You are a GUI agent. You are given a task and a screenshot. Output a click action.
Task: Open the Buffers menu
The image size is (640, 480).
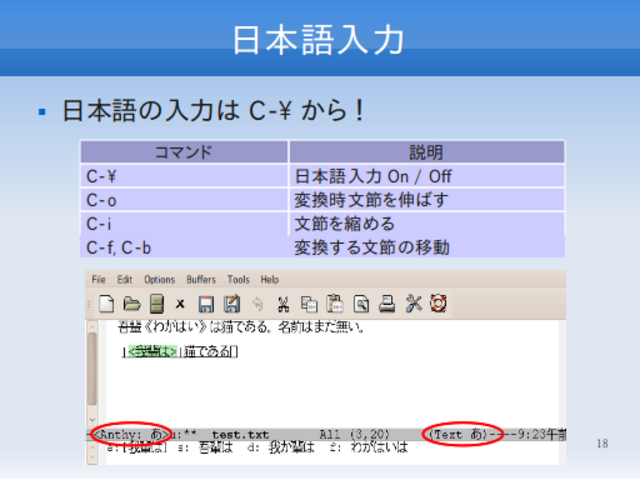[x=201, y=280]
